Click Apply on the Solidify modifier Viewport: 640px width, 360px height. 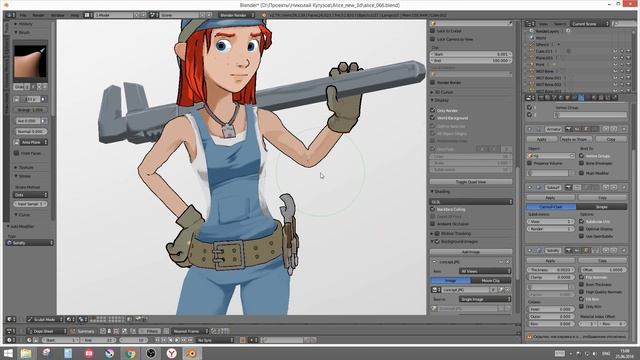pyautogui.click(x=550, y=260)
